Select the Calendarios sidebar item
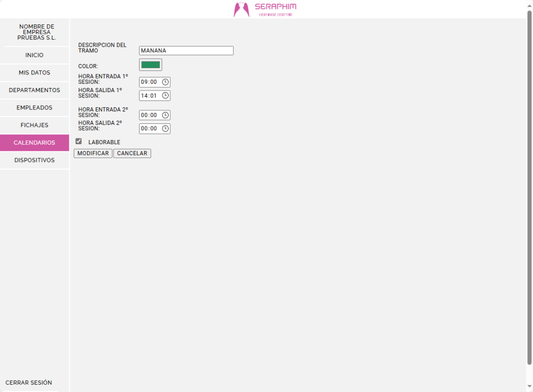Viewport: 533px width, 392px height. [x=34, y=143]
